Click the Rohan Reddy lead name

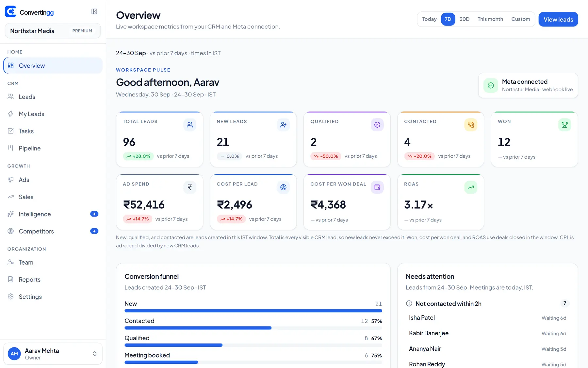427,364
